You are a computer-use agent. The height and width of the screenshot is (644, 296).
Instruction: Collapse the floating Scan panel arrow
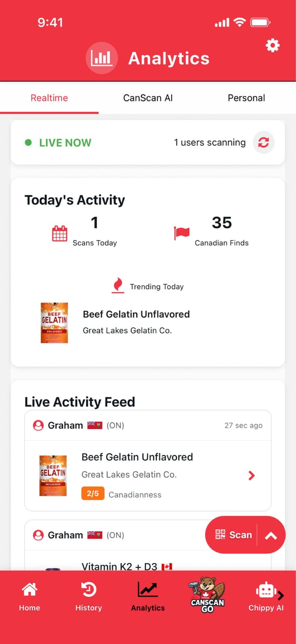point(271,535)
